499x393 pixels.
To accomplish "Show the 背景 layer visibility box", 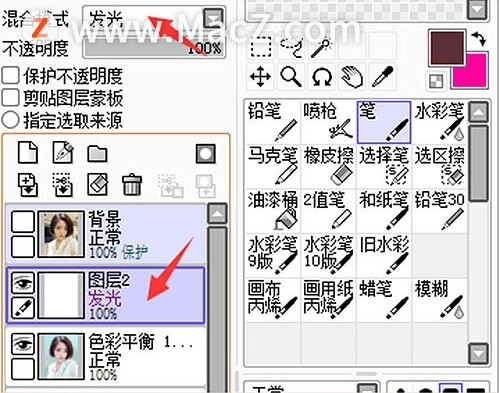I will coord(23,221).
